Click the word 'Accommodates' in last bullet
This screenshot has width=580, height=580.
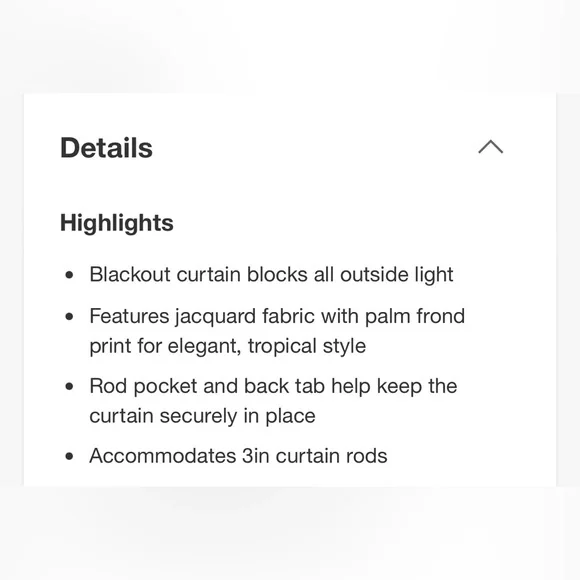163,456
